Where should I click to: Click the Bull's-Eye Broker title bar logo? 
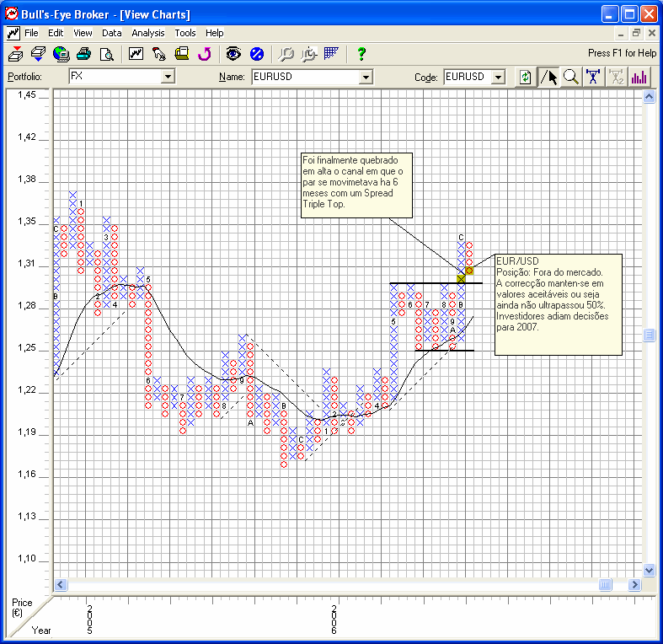(x=12, y=14)
